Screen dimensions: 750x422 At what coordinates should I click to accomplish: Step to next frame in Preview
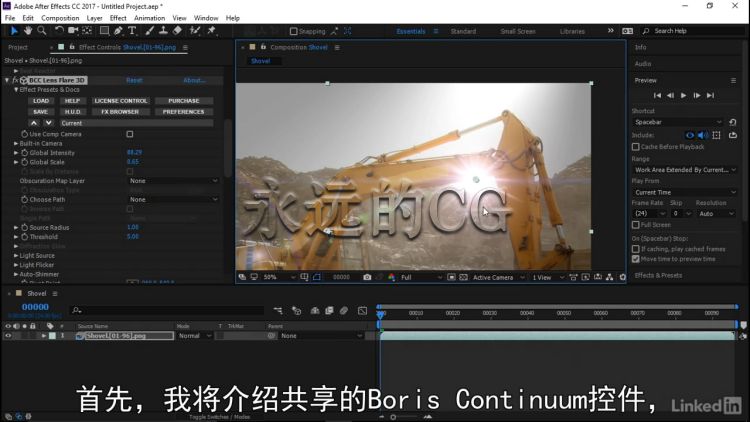coord(697,95)
